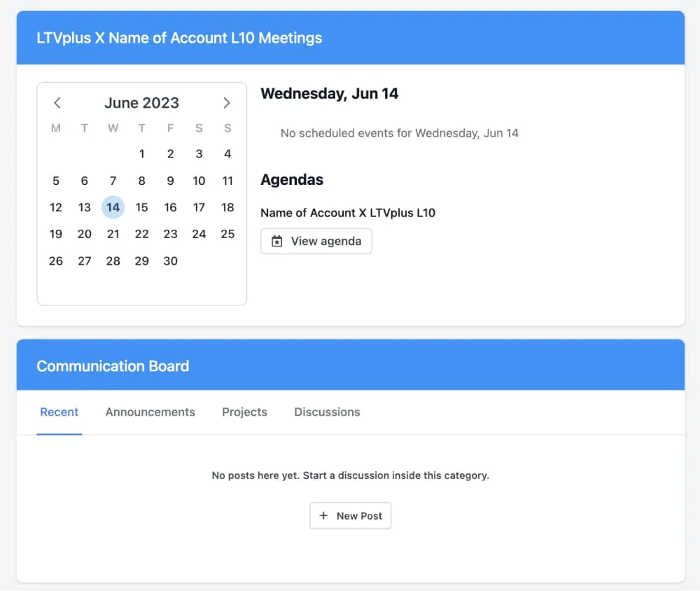Select June 1 on calendar
Image resolution: width=700 pixels, height=591 pixels.
[x=141, y=154]
